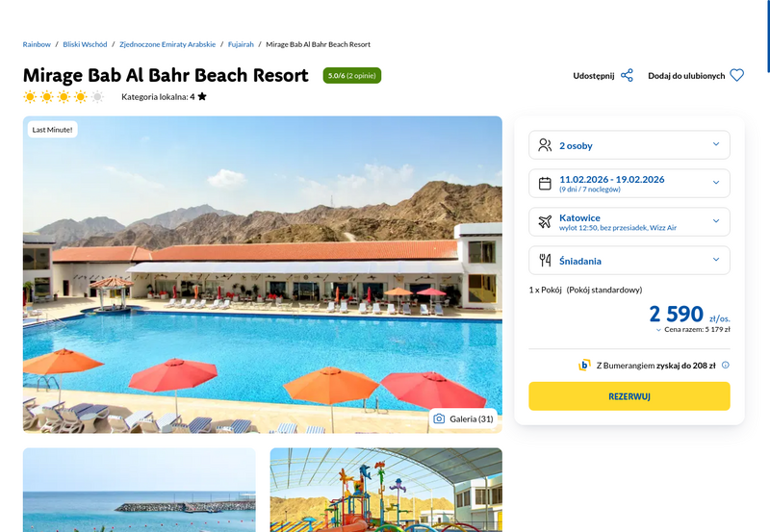770x532 pixels.
Task: Click the yellow REZERWUJ button
Action: 629,396
